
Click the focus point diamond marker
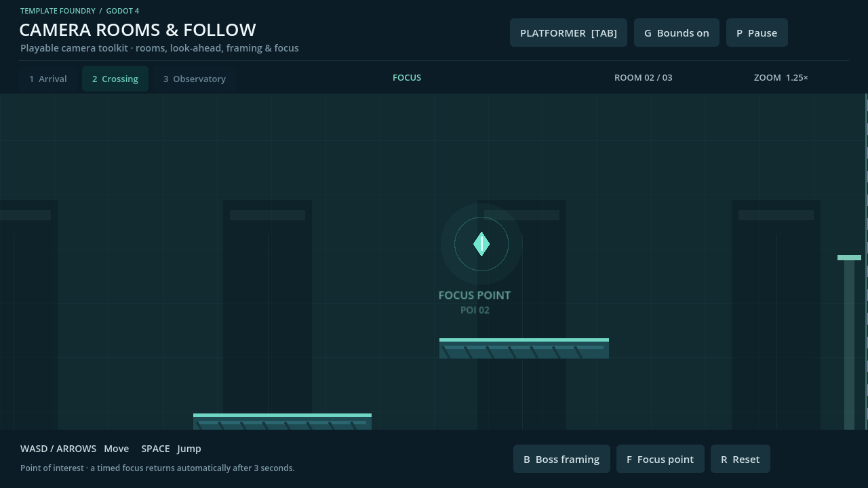pyautogui.click(x=481, y=244)
